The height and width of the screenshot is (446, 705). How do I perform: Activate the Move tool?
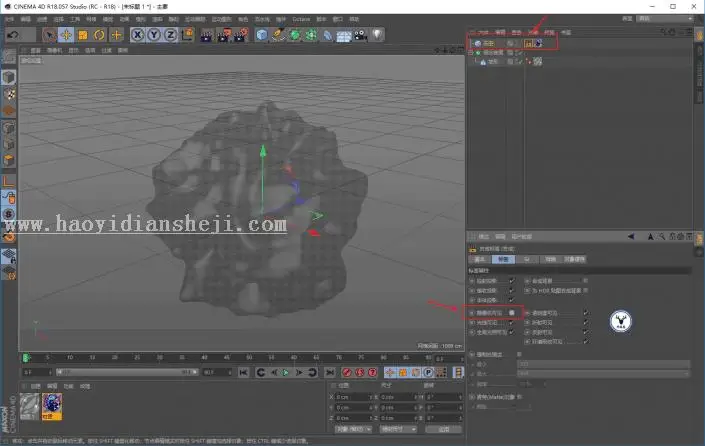coord(67,35)
